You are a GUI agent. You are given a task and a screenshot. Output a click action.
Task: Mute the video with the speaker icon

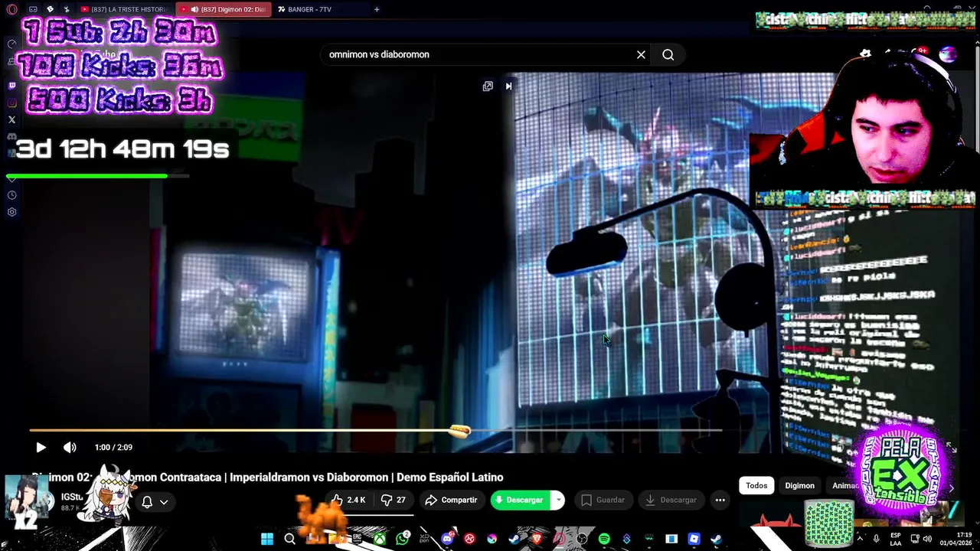click(x=70, y=448)
